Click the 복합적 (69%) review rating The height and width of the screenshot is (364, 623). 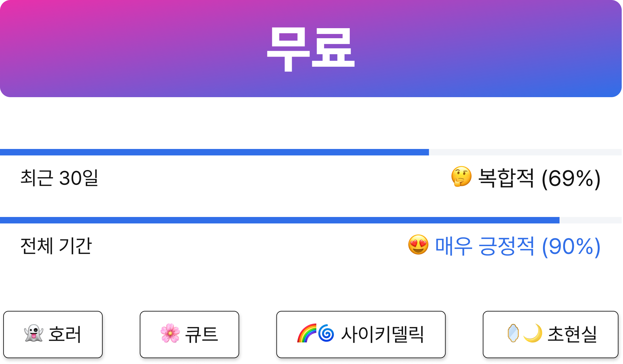(x=539, y=178)
